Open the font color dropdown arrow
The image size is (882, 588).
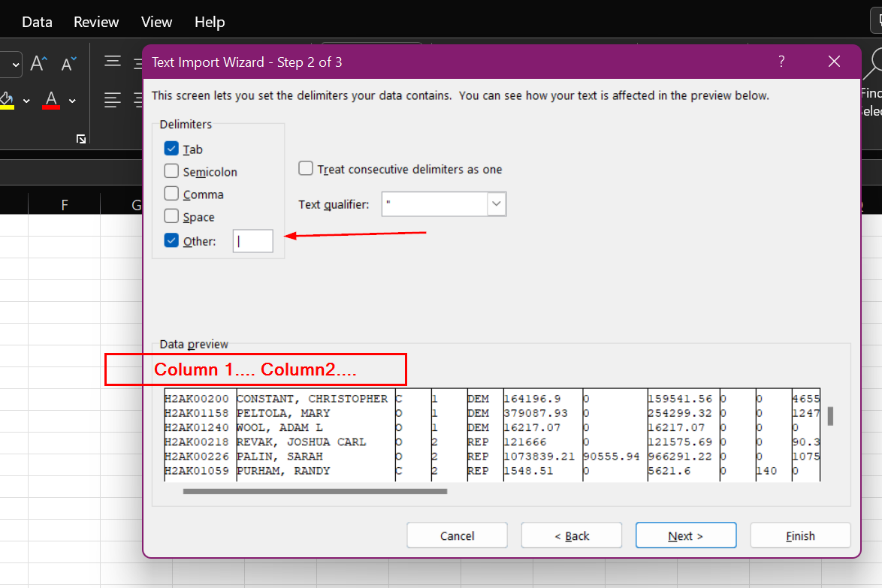72,101
